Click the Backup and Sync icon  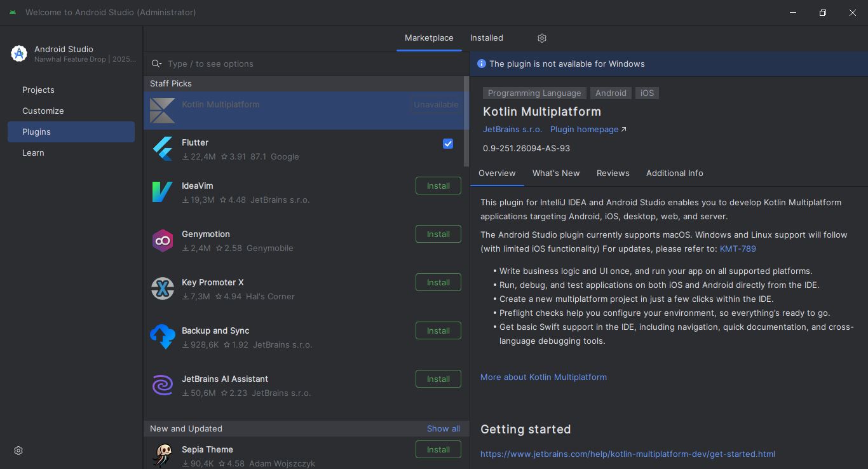163,337
